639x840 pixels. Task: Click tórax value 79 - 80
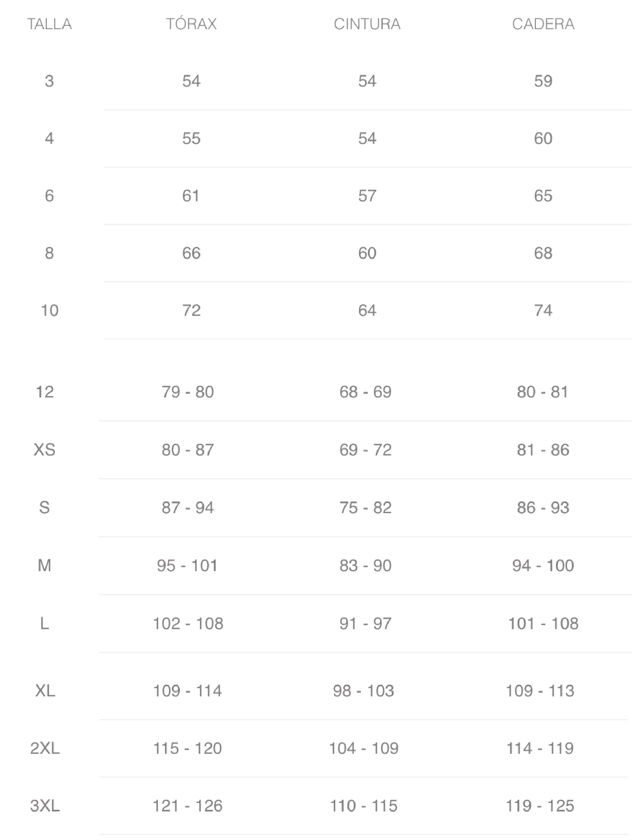[x=188, y=392]
